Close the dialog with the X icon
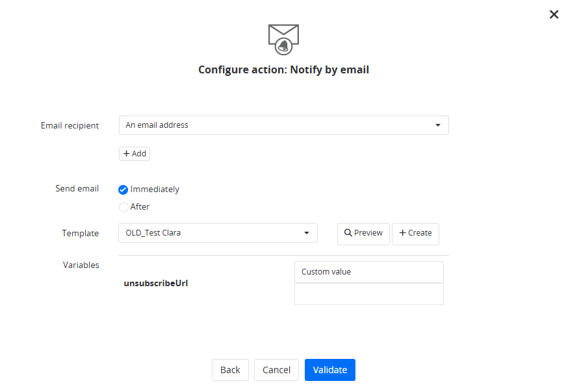566x392 pixels. (x=554, y=14)
